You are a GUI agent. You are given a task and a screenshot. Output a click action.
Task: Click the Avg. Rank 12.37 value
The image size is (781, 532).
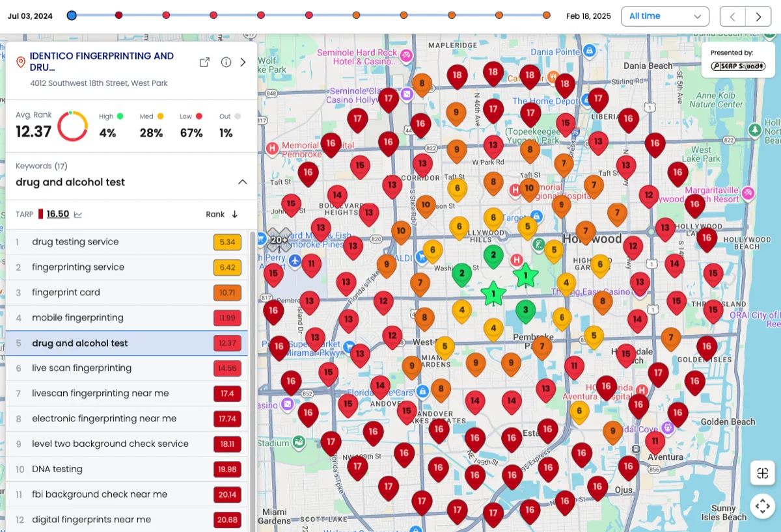pos(34,132)
